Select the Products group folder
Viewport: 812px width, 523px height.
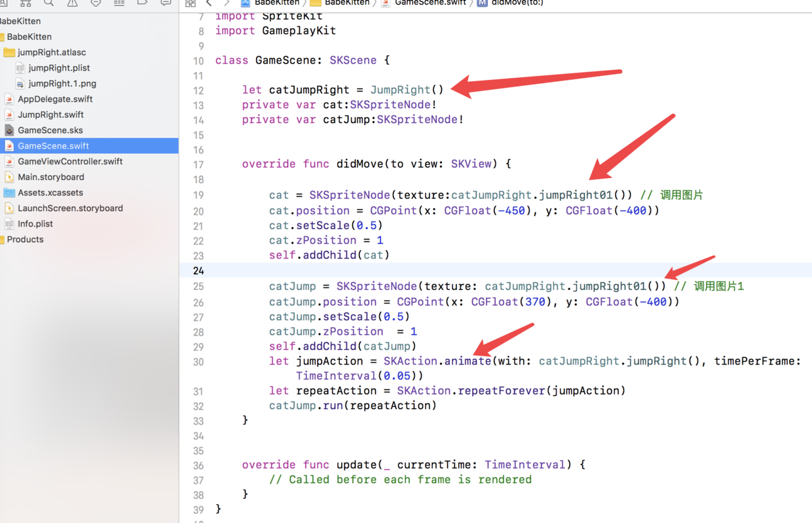[89, 240]
